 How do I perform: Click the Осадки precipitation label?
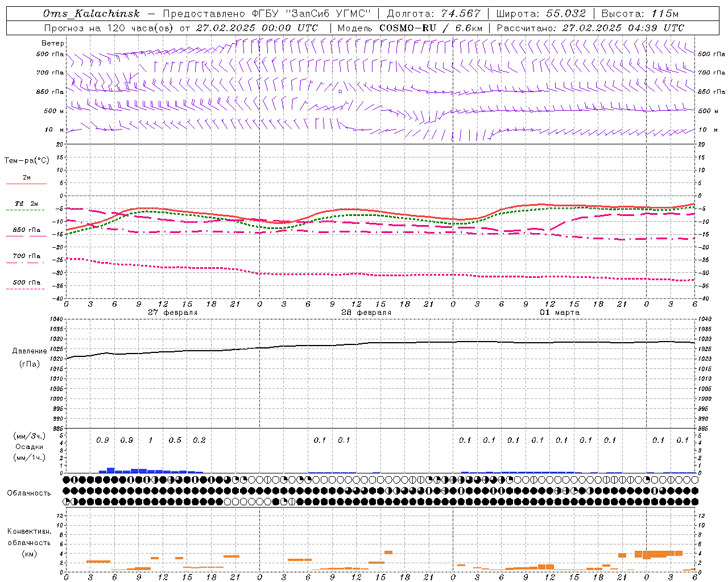point(29,447)
